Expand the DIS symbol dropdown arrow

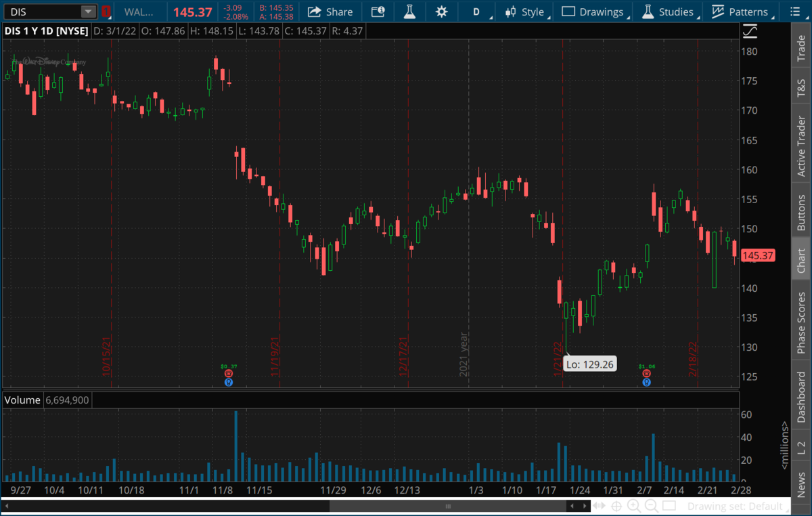pos(88,12)
